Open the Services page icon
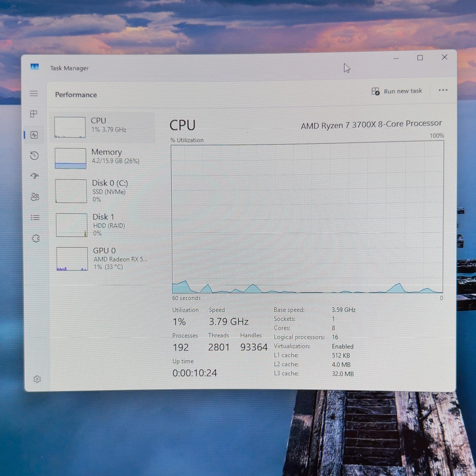The height and width of the screenshot is (476, 476). tap(36, 238)
